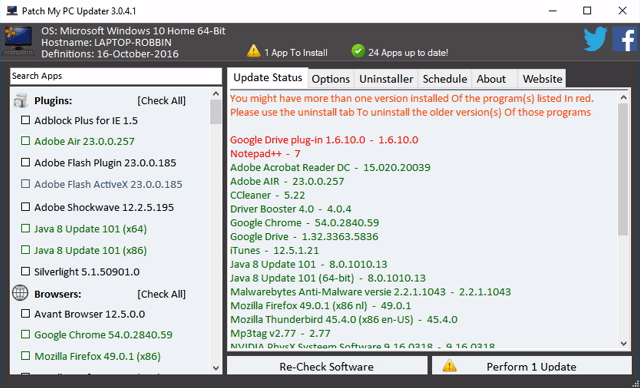Tick the Adobe Shockwave 12.2.5.195 checkbox
Screen dimensions: 640x388
25,206
